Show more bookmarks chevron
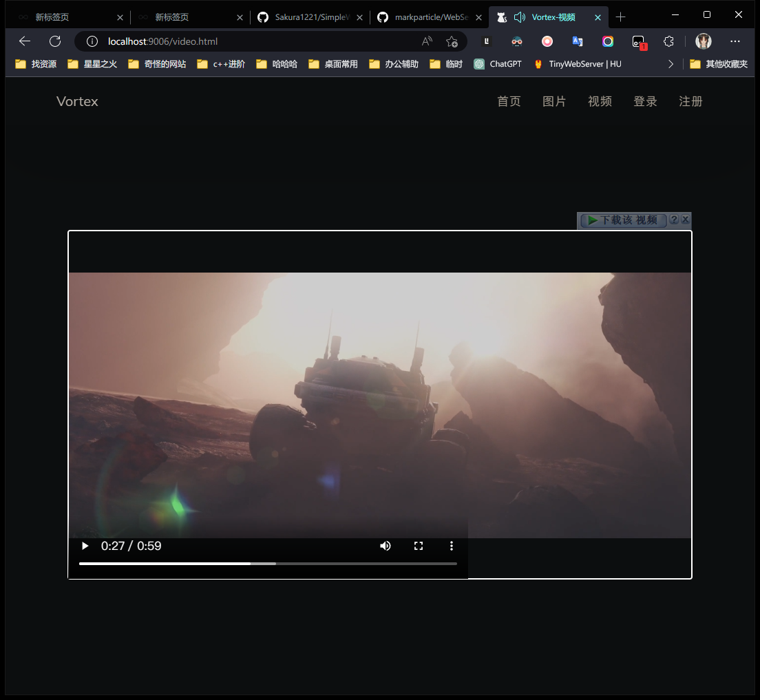The image size is (760, 700). tap(671, 64)
